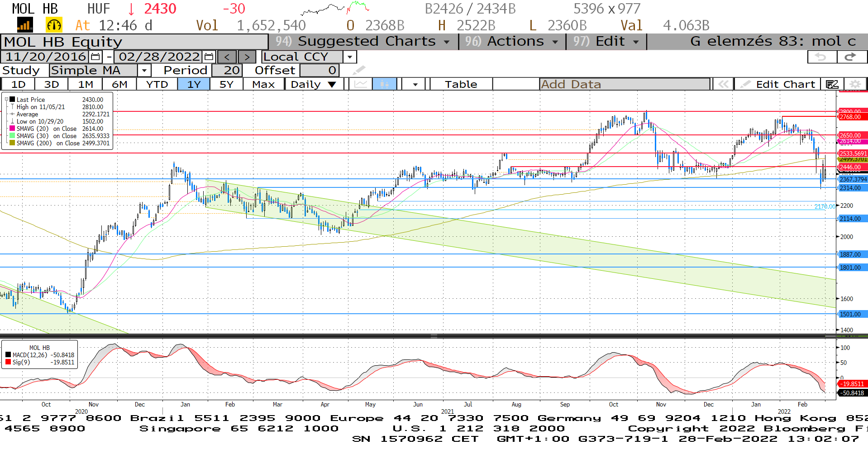Click the Average 2292.1721 legend row

point(60,114)
